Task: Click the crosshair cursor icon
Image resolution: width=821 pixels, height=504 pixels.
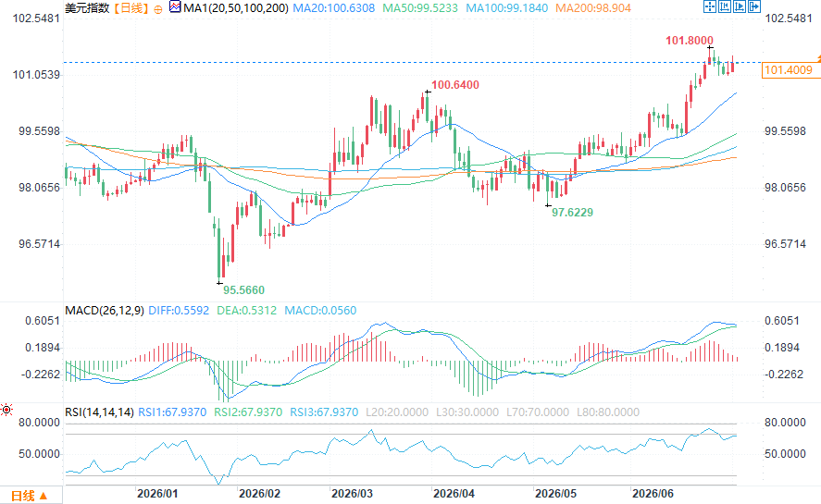Action: pyautogui.click(x=710, y=6)
